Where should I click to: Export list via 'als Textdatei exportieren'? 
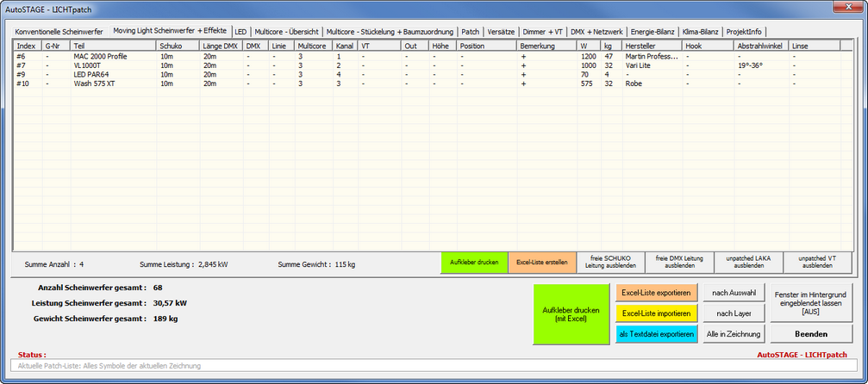[656, 334]
